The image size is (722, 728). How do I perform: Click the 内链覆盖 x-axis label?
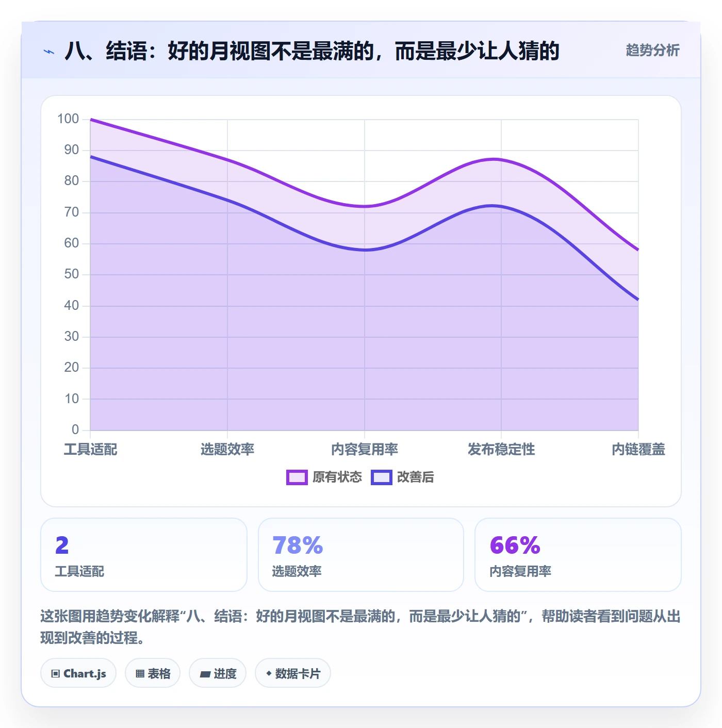(638, 450)
